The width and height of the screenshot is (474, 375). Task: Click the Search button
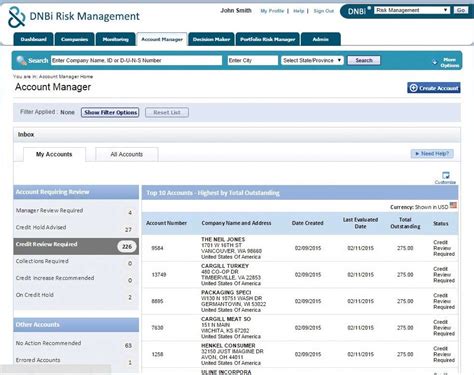tap(364, 60)
